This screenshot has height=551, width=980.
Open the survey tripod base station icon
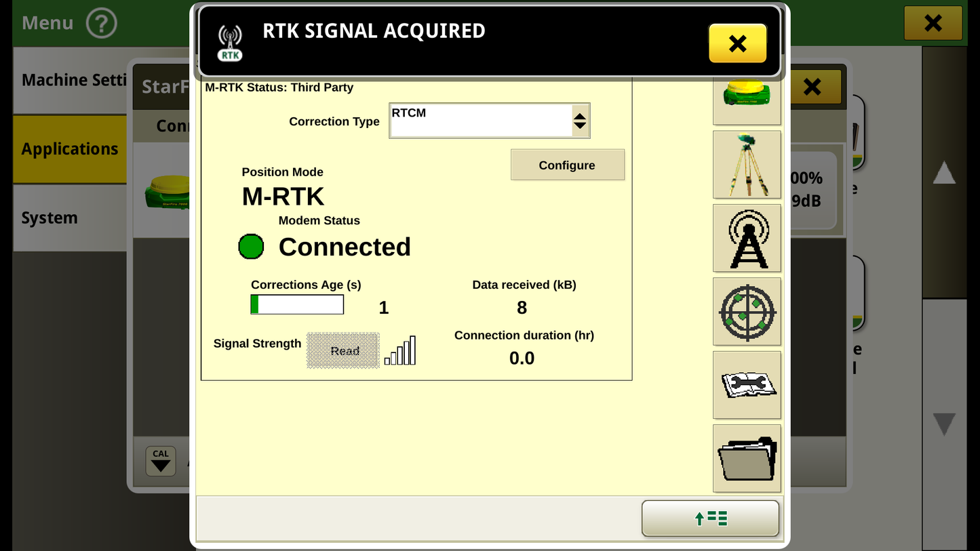747,165
